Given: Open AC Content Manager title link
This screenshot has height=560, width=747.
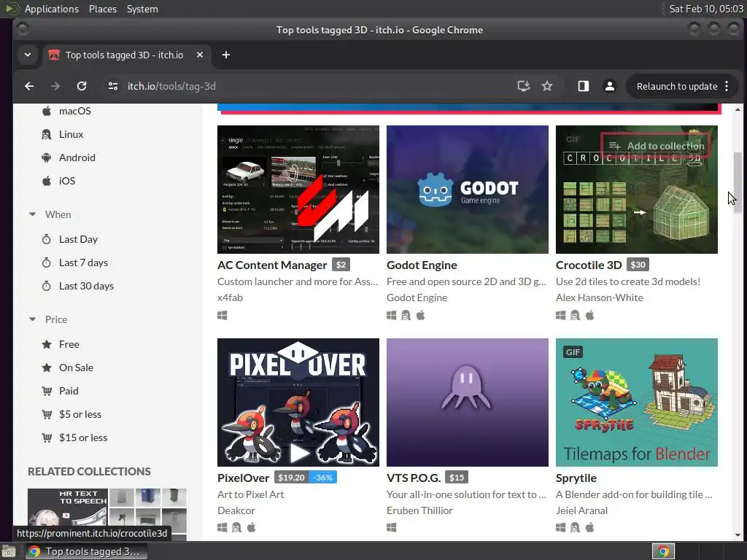Looking at the screenshot, I should (272, 265).
